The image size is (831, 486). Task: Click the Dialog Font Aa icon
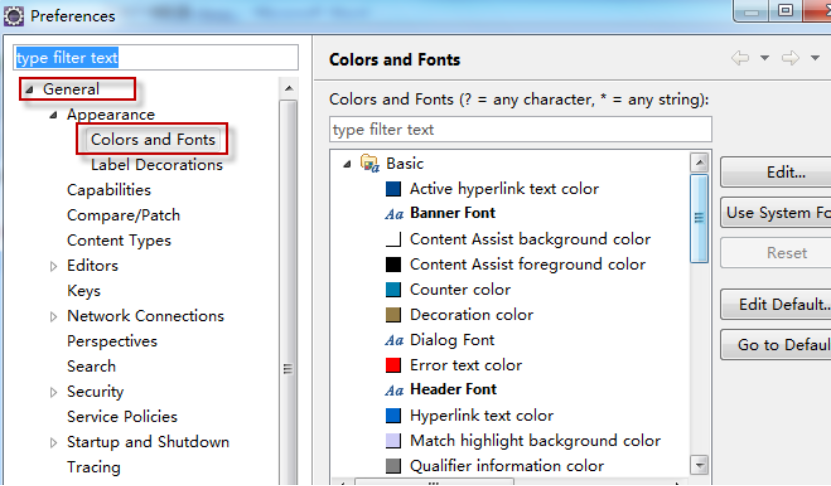[x=394, y=340]
